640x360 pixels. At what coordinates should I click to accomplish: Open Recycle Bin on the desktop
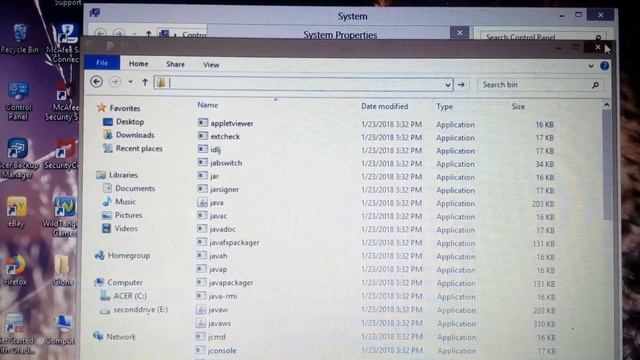coord(20,39)
